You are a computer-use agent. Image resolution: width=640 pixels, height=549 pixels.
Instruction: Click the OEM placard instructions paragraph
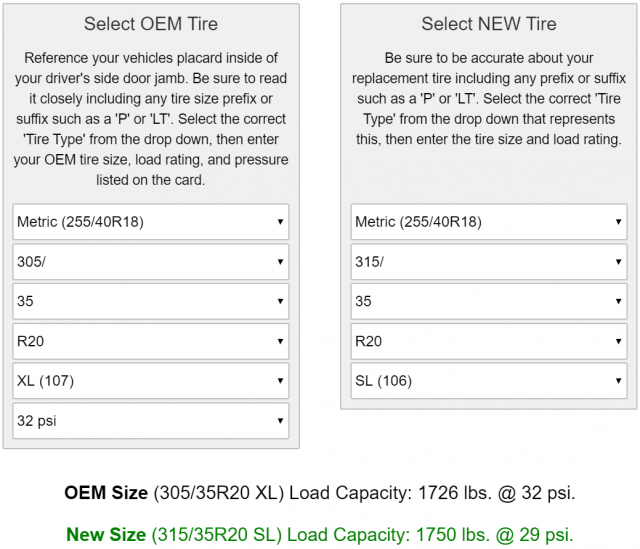(151, 119)
